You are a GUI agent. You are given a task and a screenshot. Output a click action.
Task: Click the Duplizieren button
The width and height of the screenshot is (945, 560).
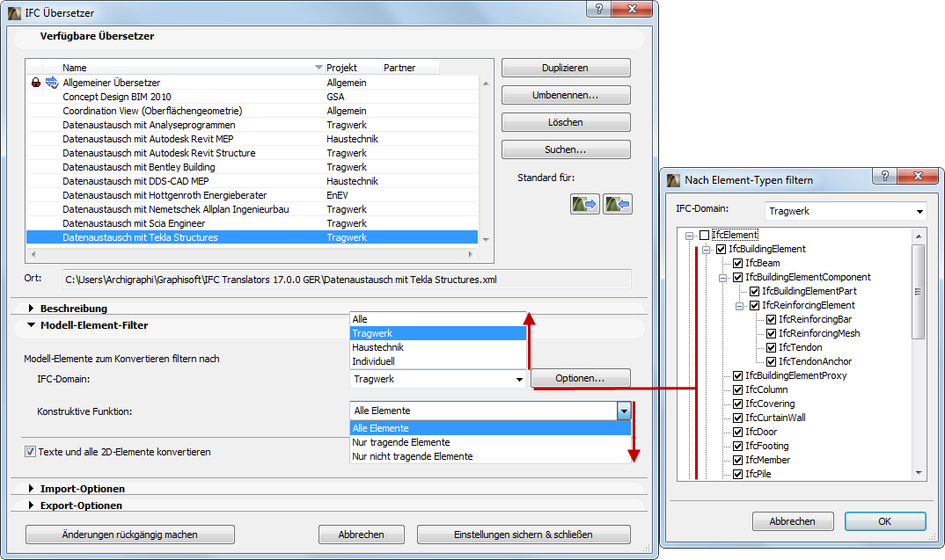(x=565, y=68)
